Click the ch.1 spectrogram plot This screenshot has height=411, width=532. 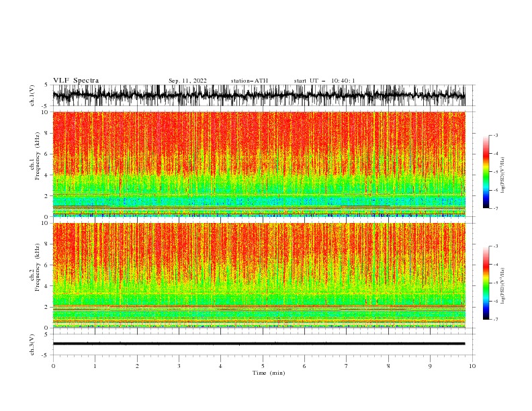point(259,164)
